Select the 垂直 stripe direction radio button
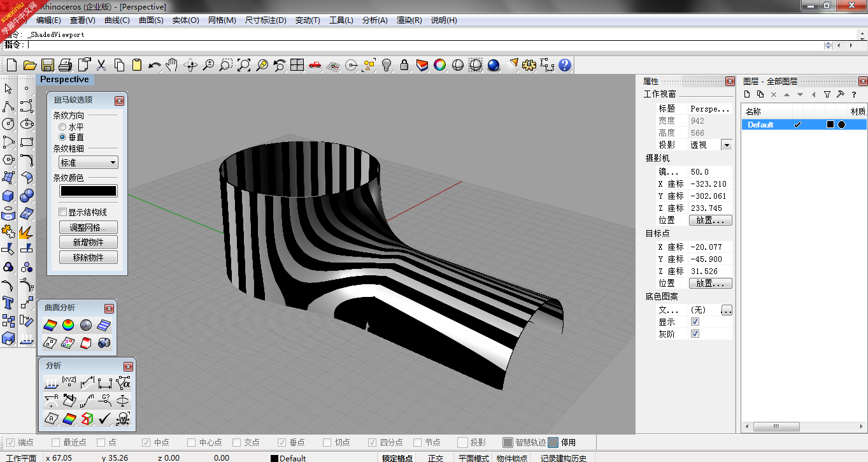The width and height of the screenshot is (868, 462). click(x=62, y=137)
